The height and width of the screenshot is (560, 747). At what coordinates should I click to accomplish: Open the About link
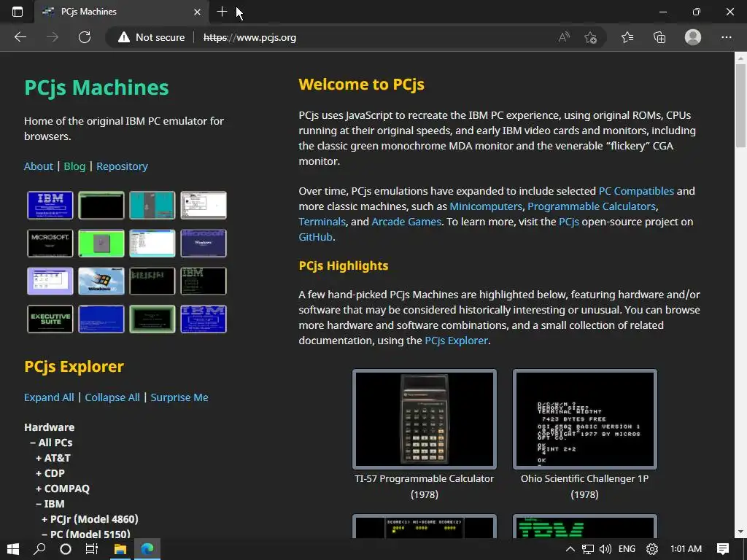click(x=39, y=166)
